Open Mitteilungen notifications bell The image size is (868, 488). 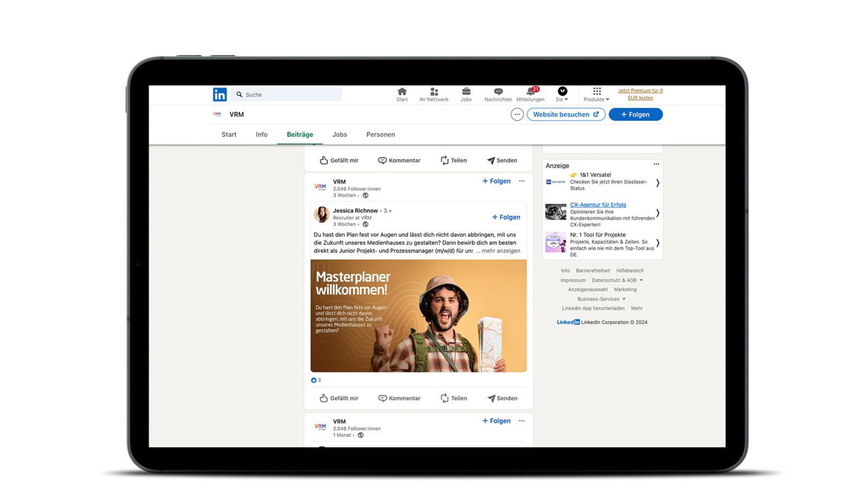(531, 94)
